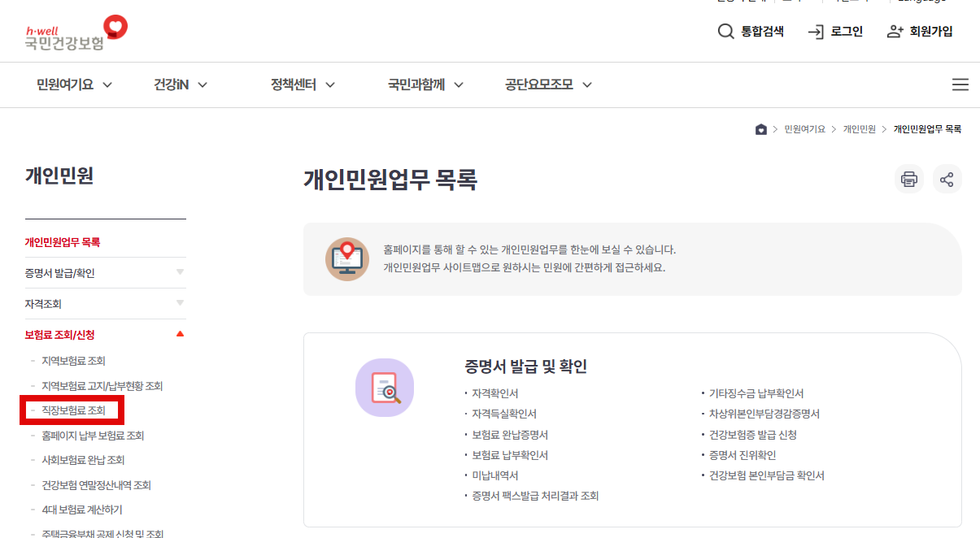Expand the 건강iN dropdown arrow
980x538 pixels.
(x=203, y=85)
